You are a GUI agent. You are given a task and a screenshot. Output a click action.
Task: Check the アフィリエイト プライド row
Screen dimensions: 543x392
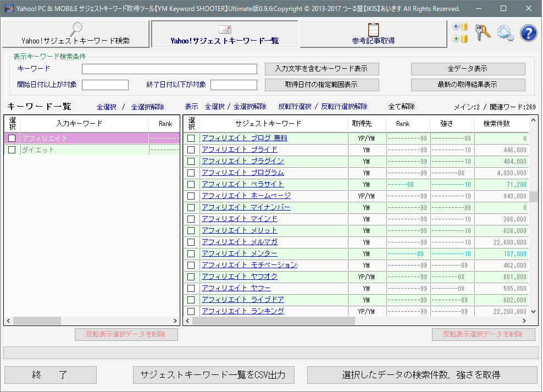(x=191, y=150)
